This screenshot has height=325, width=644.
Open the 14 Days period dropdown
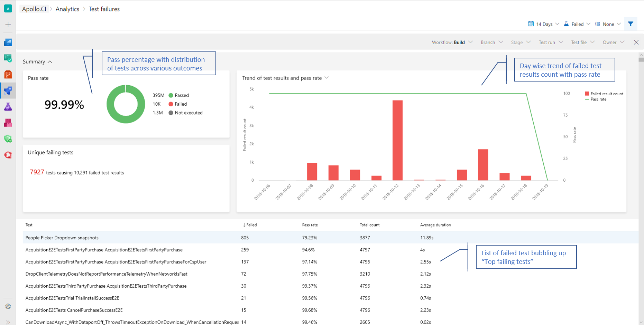(544, 24)
